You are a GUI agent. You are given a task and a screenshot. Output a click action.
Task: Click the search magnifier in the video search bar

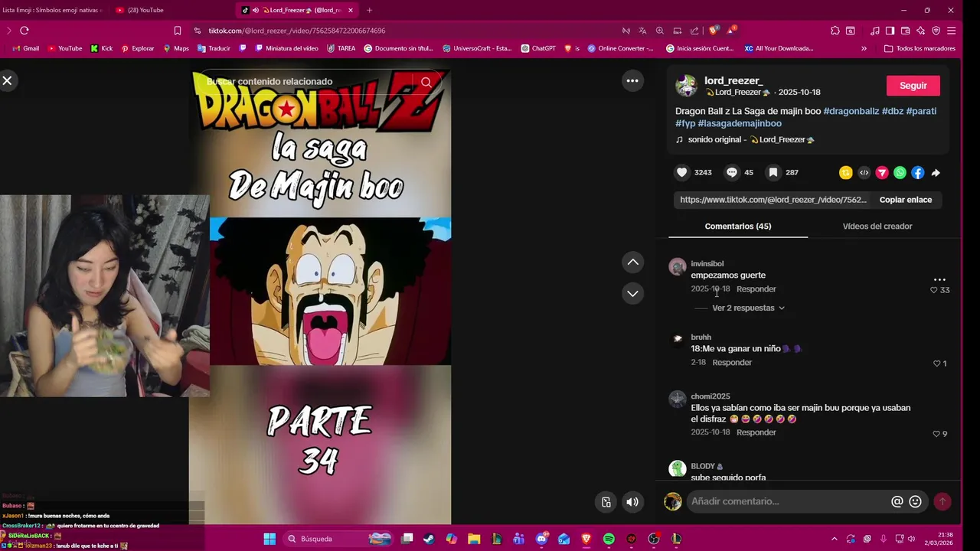[x=426, y=82]
